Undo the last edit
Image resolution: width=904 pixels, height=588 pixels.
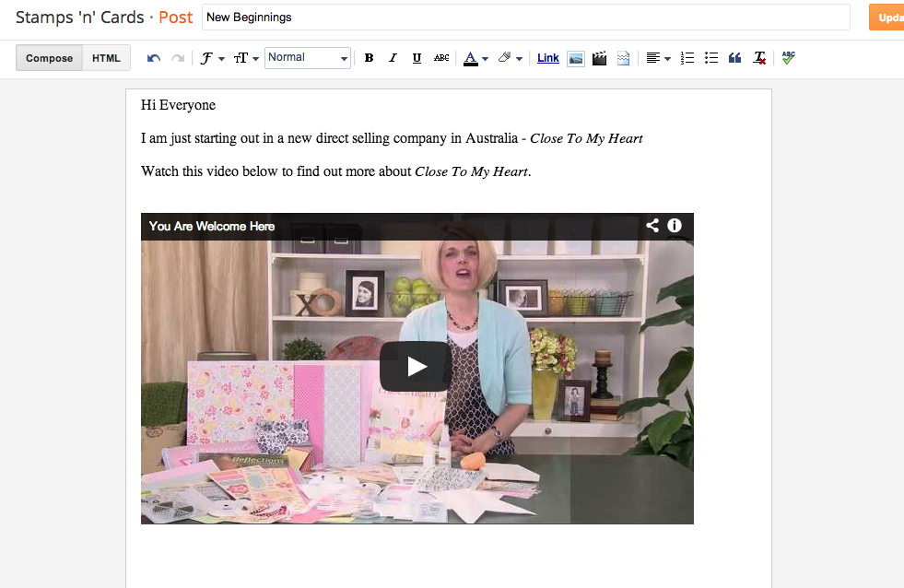(153, 58)
